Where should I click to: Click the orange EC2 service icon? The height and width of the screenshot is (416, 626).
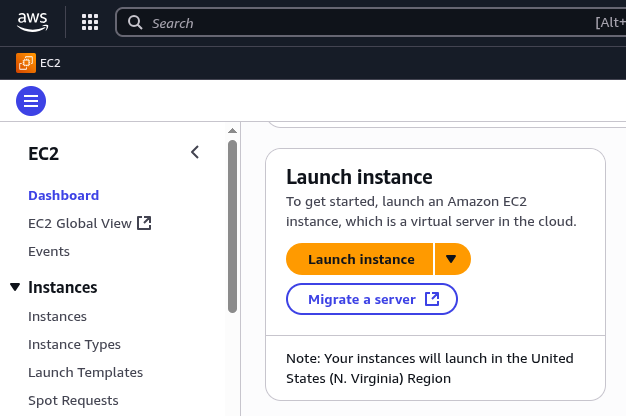[x=26, y=63]
